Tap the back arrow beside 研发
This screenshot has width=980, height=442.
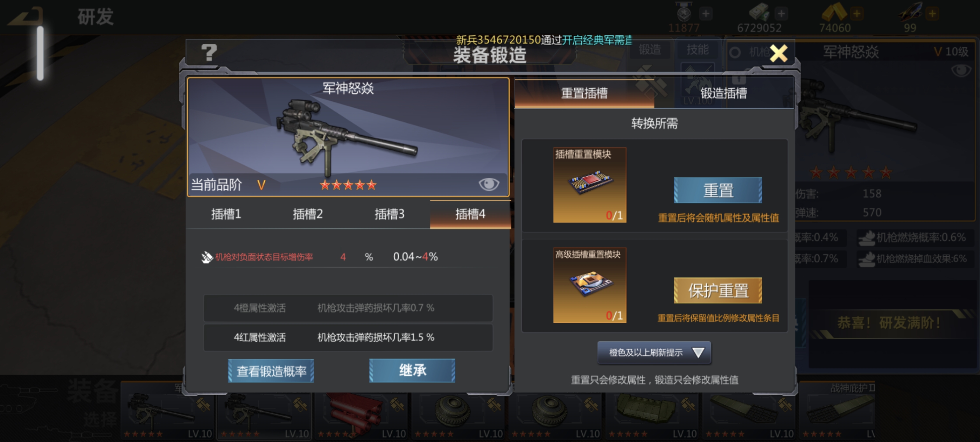25,17
